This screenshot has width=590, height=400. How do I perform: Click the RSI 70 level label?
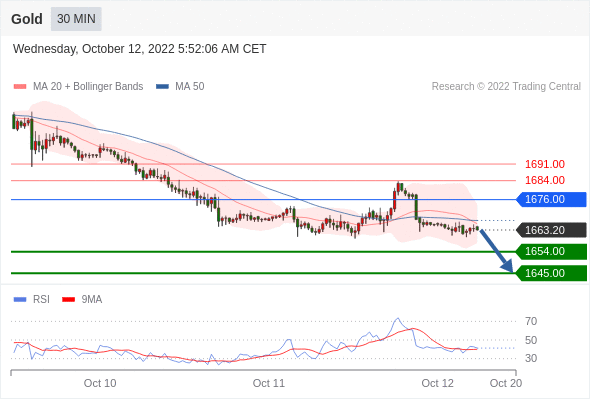coord(531,321)
